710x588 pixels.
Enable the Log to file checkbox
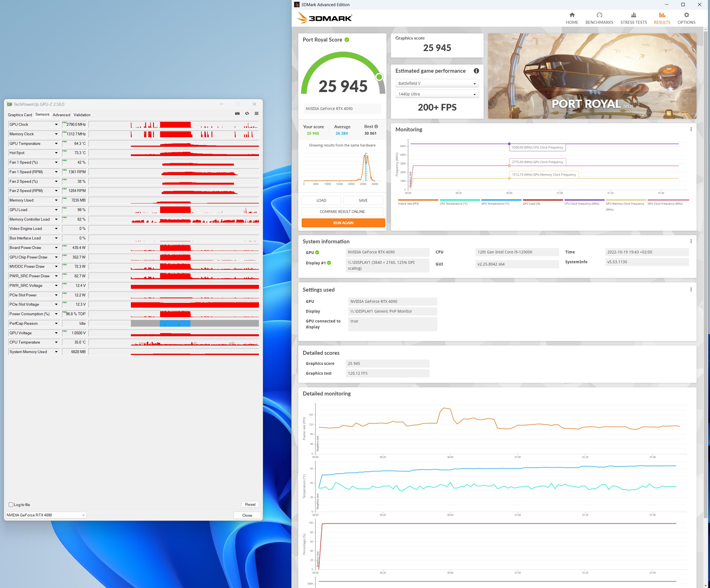tap(11, 505)
